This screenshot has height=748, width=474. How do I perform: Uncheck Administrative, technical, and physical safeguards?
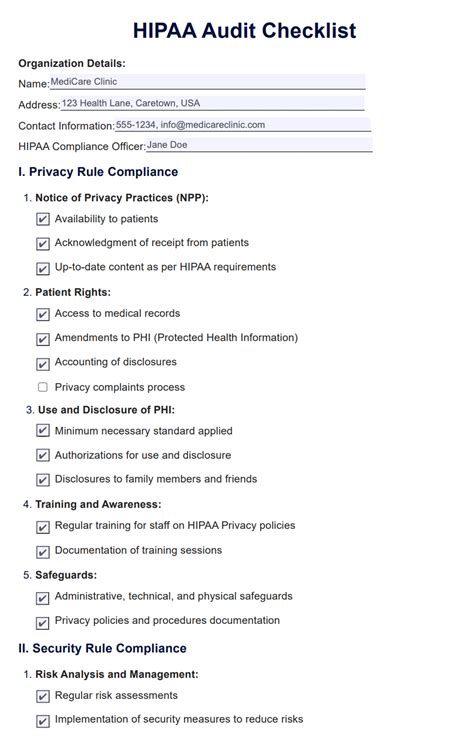tap(43, 598)
